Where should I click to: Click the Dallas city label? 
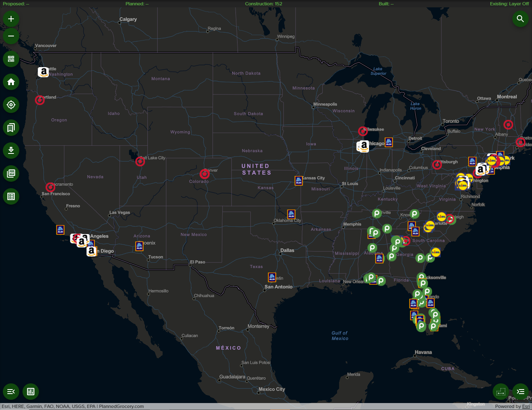point(287,250)
